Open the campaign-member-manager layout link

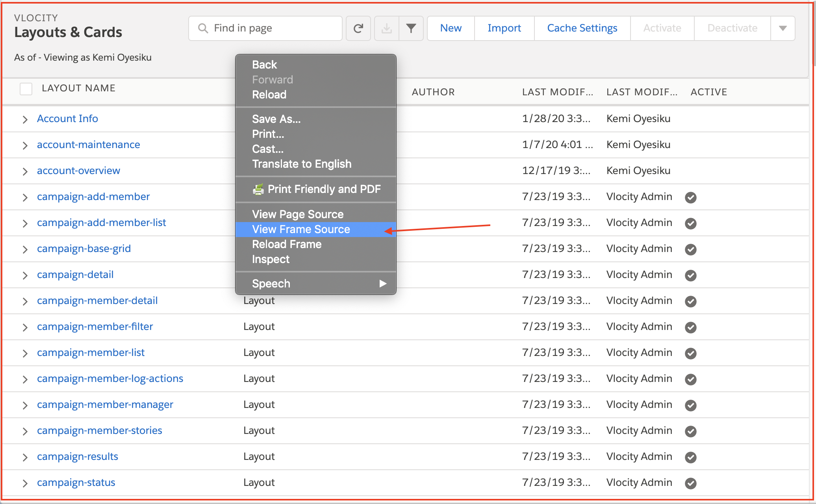click(x=105, y=404)
